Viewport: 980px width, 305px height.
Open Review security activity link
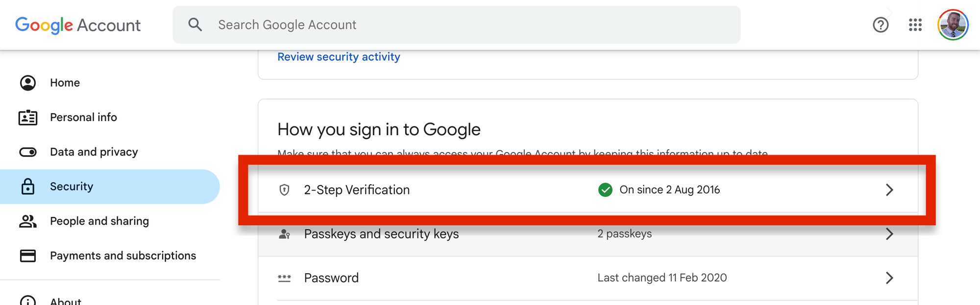pos(339,57)
